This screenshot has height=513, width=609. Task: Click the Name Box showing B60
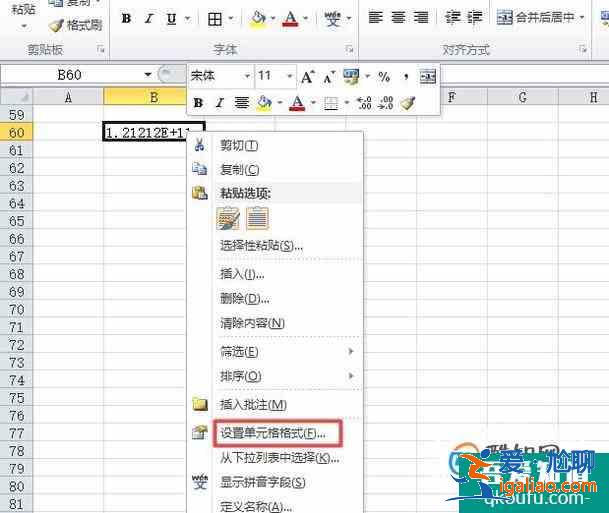(70, 75)
